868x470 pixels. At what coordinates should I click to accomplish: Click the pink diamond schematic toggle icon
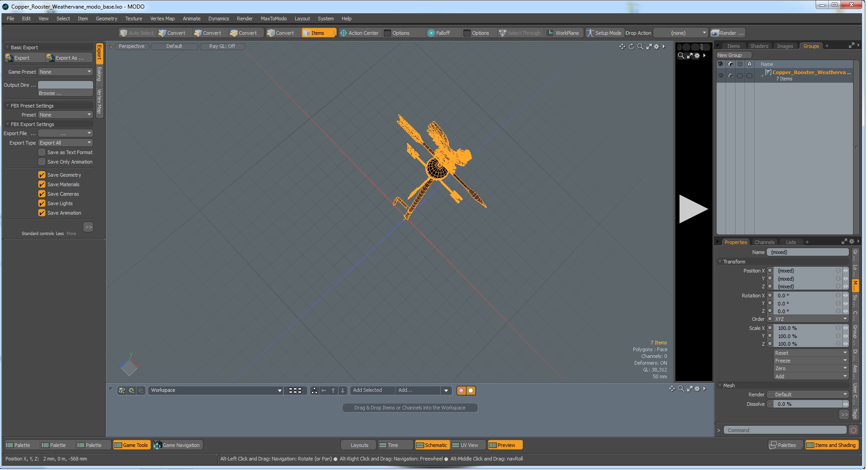pos(461,390)
